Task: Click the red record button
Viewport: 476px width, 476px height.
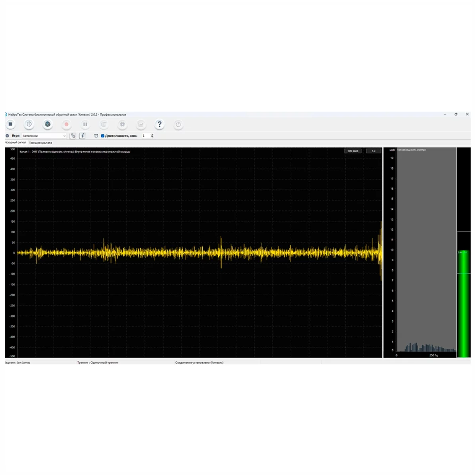Action: click(67, 124)
